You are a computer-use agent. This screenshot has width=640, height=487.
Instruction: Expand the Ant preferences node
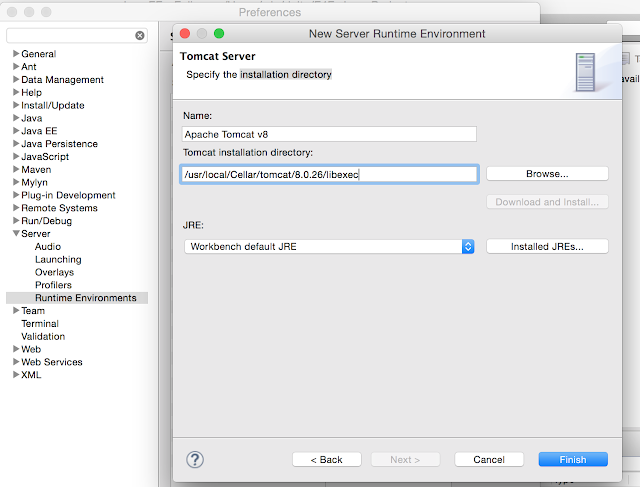[x=16, y=66]
